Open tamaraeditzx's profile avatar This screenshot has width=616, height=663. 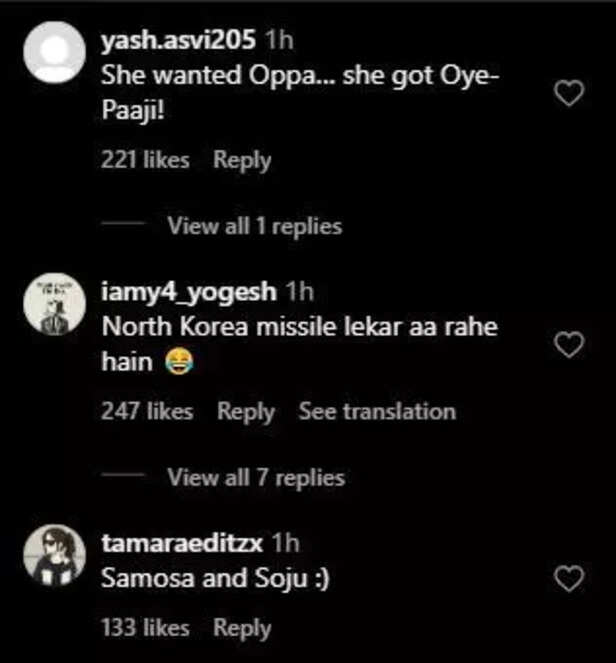coord(56,555)
